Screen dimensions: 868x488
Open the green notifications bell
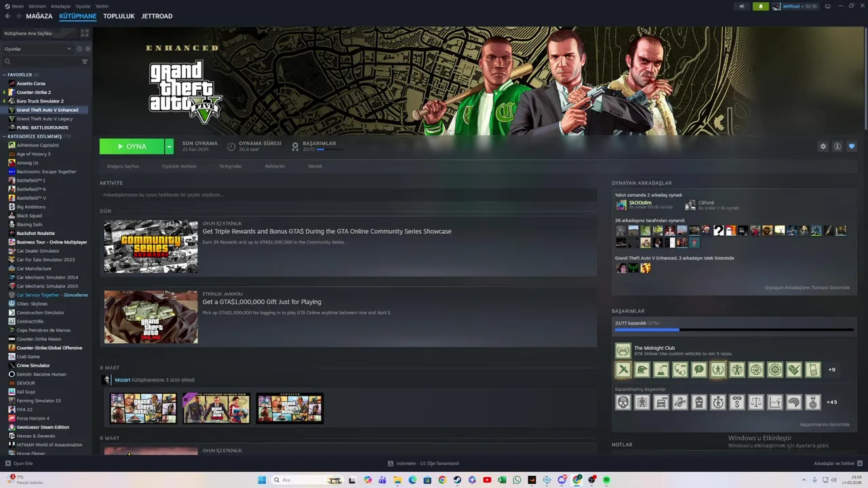[x=760, y=6]
